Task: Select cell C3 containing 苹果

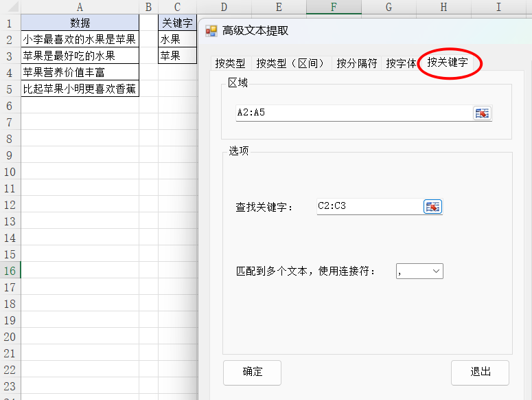Action: [177, 56]
